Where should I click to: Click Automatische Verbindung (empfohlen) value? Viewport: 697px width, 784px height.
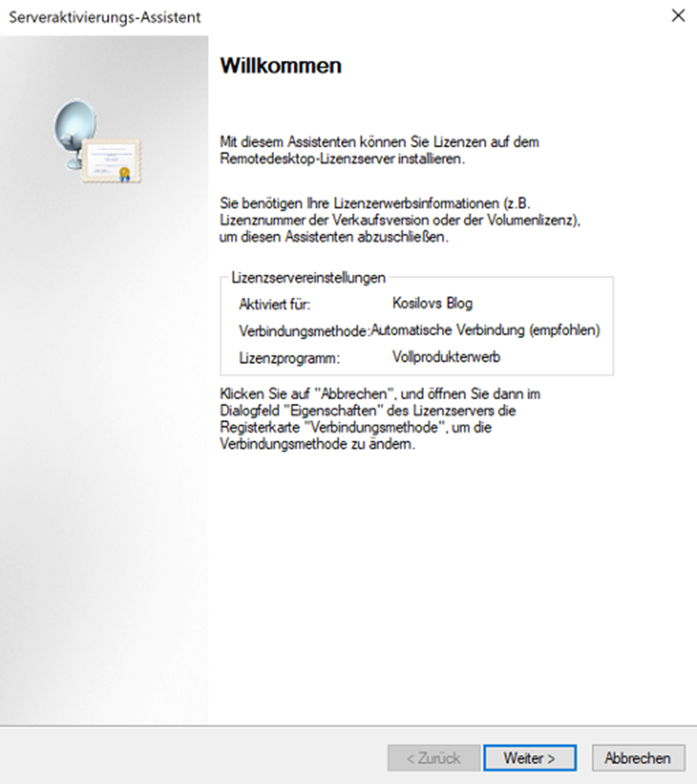click(x=486, y=330)
